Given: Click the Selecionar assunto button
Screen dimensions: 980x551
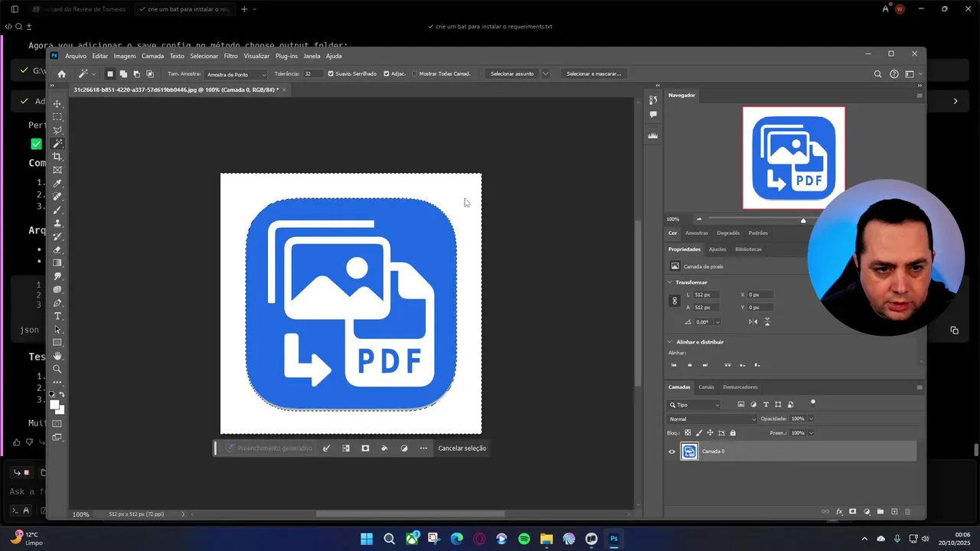Looking at the screenshot, I should click(x=512, y=74).
